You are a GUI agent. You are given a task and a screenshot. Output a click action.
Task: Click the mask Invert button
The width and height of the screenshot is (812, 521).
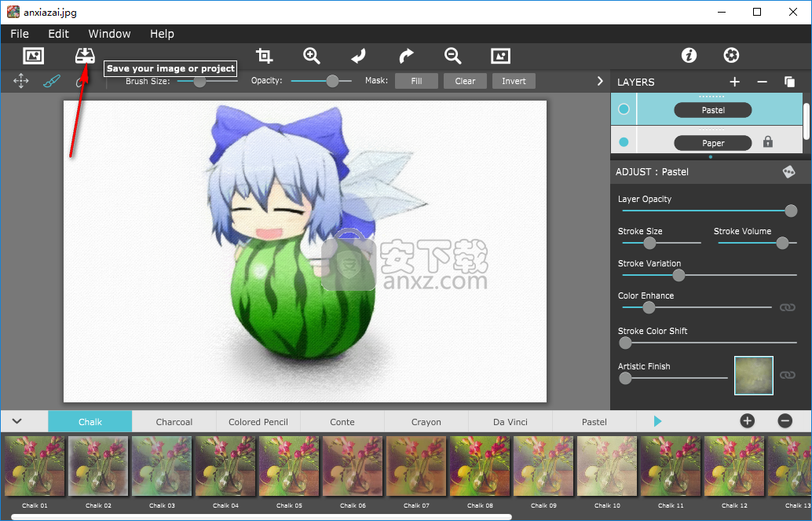tap(514, 81)
